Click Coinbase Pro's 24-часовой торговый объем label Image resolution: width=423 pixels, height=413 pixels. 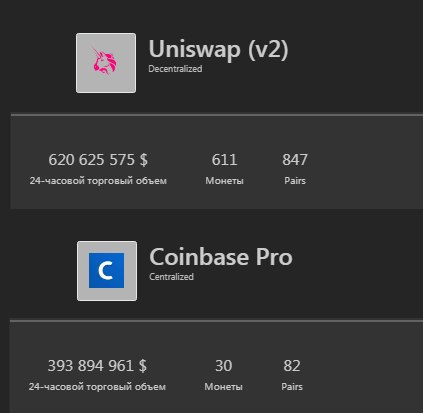[x=97, y=387]
